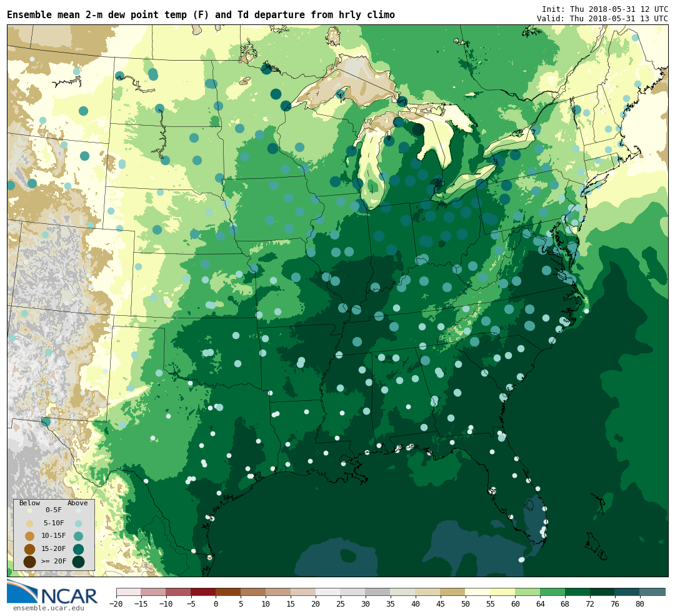Screen dimensions: 675x616
Task: Pick the 5 to 10 colorbar swatch
Action: 254,592
